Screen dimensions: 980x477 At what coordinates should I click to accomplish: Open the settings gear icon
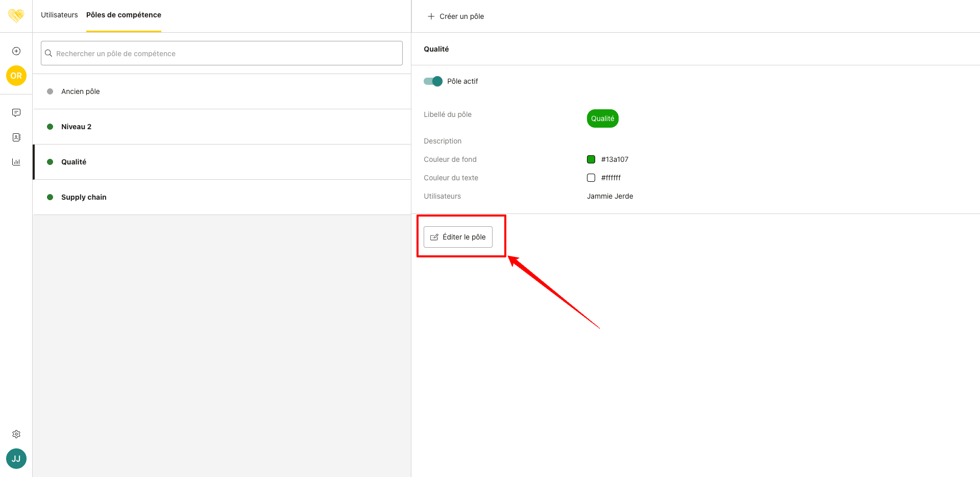point(16,434)
